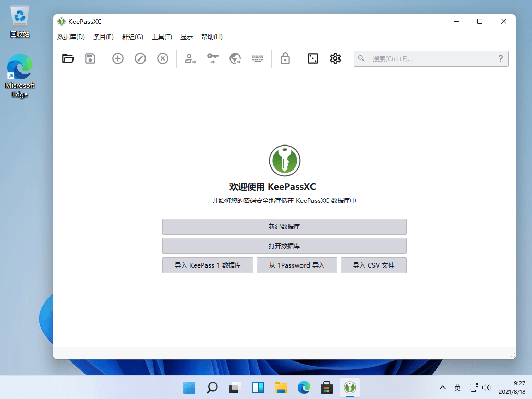This screenshot has height=399, width=532.
Task: Click the 打开数据库 button
Action: coord(284,246)
